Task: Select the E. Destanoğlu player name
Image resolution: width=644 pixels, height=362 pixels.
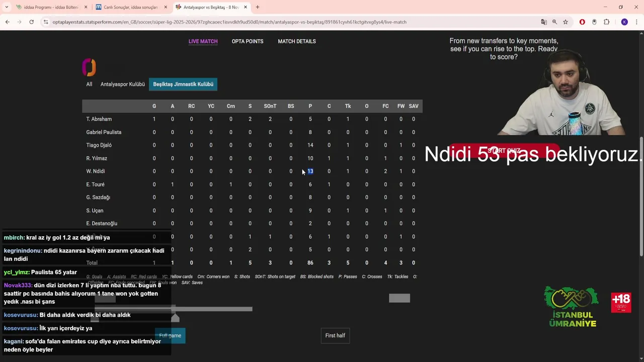Action: click(102, 224)
